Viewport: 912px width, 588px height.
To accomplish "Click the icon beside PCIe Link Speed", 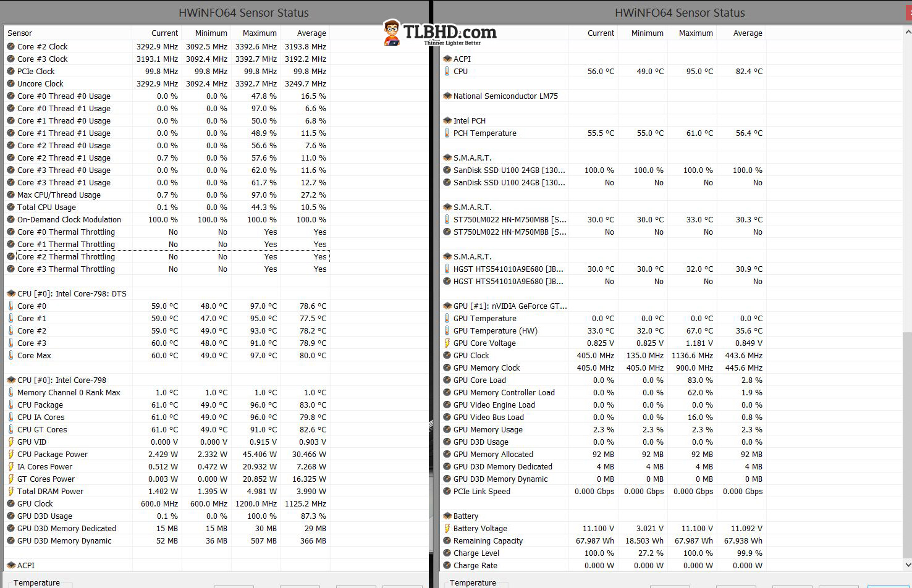I will pyautogui.click(x=447, y=491).
